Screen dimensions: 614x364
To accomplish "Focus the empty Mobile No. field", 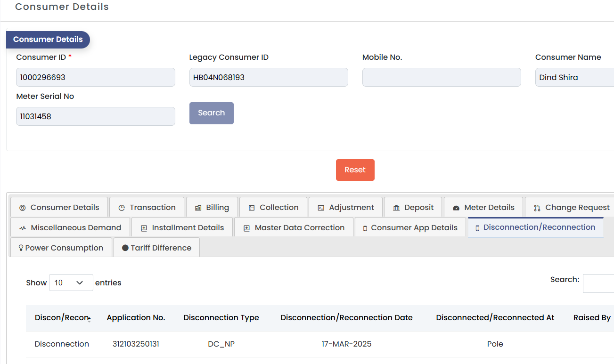I will [x=442, y=77].
